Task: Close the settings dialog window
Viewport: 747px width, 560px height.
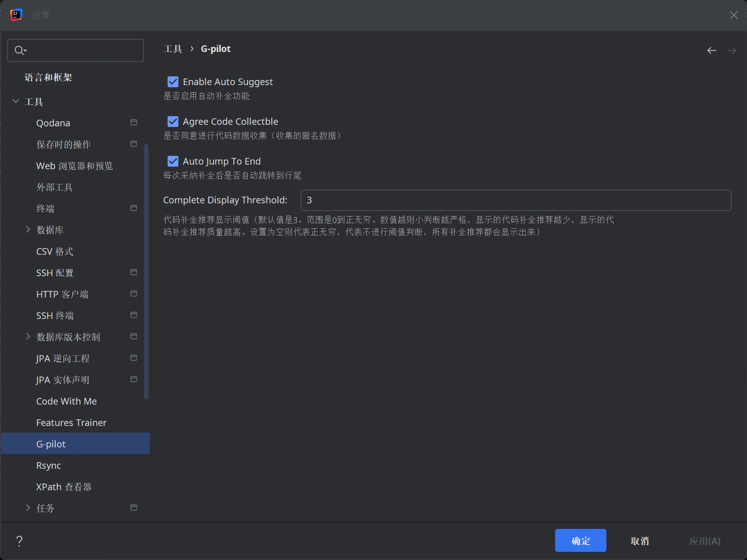Action: [734, 15]
